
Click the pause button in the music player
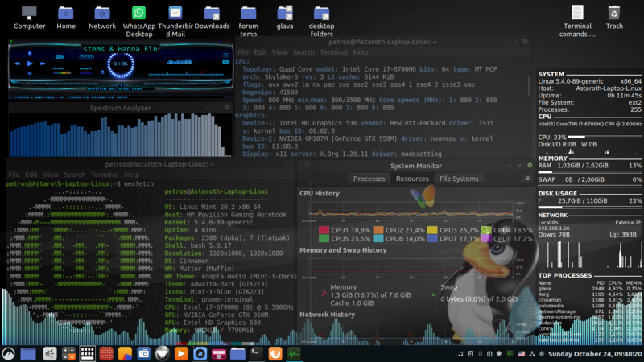pyautogui.click(x=30, y=73)
